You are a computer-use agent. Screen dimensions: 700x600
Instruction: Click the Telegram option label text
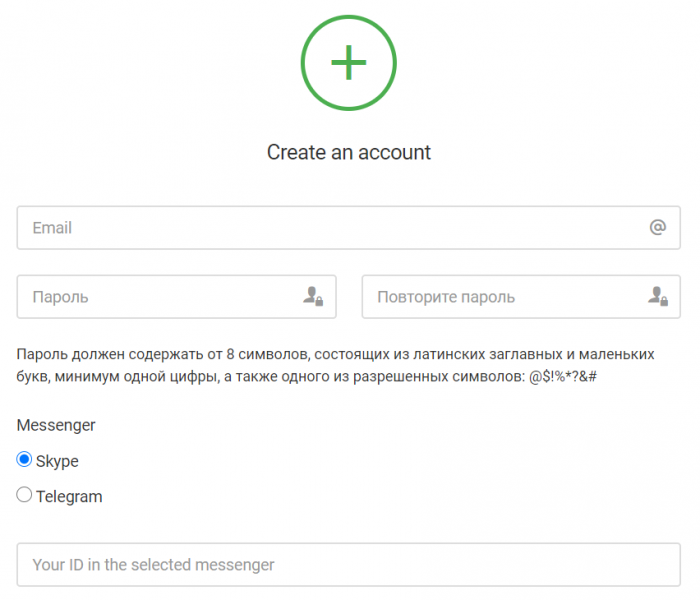point(69,497)
